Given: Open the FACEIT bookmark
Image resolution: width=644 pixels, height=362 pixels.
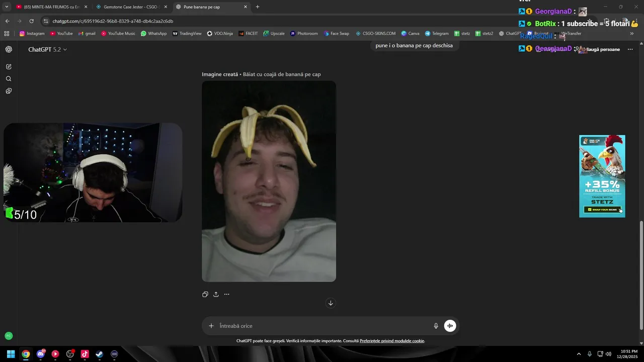Looking at the screenshot, I should [x=249, y=34].
